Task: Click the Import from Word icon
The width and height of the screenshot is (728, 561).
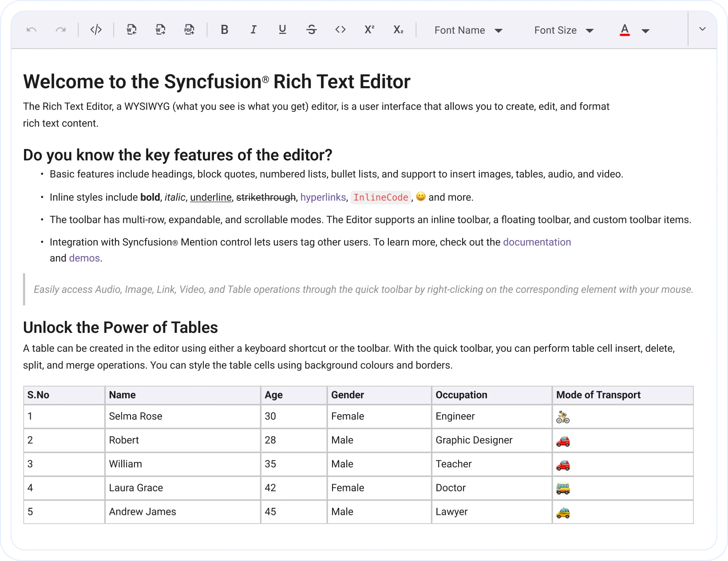Action: click(131, 30)
